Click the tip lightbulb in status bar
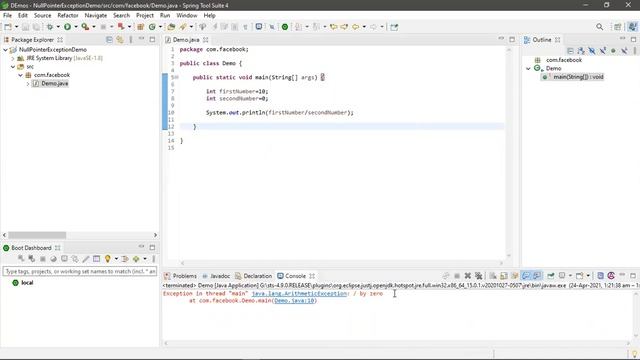The width and height of the screenshot is (640, 360). point(634,353)
